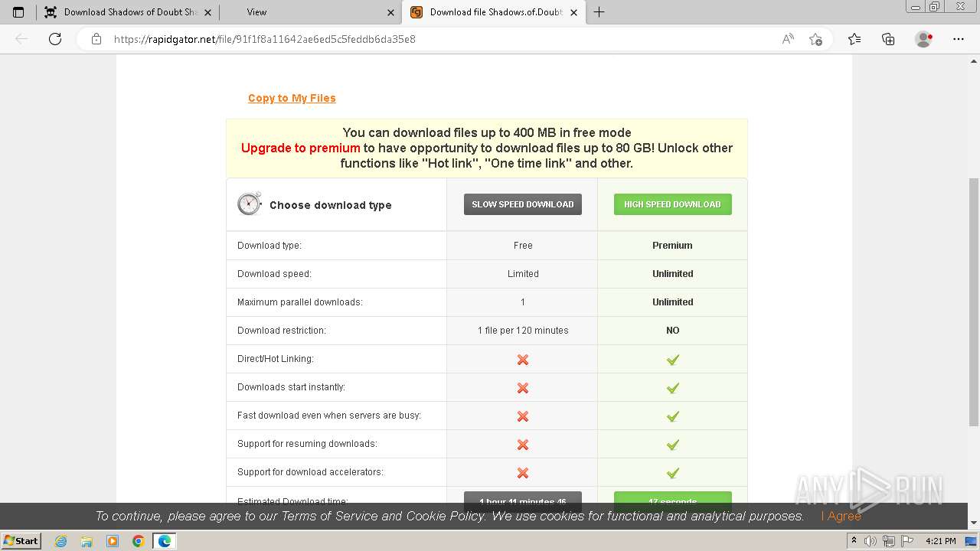Select the NO download restriction cell
980x551 pixels.
(673, 331)
